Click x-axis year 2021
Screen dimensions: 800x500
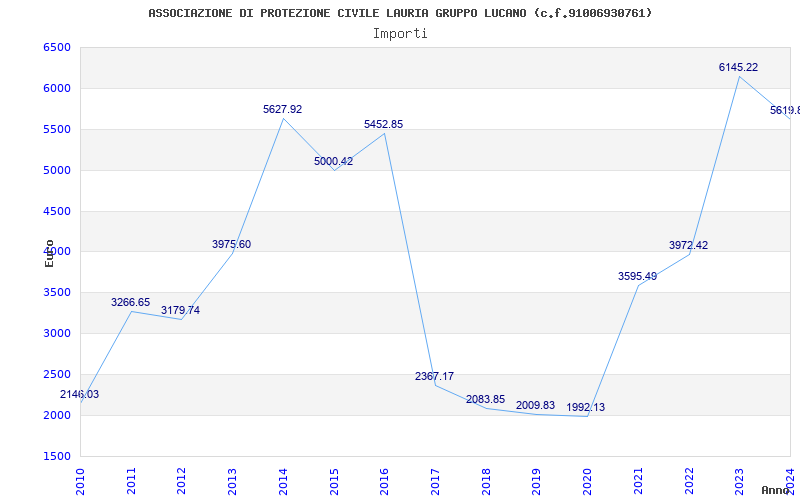[x=638, y=481]
